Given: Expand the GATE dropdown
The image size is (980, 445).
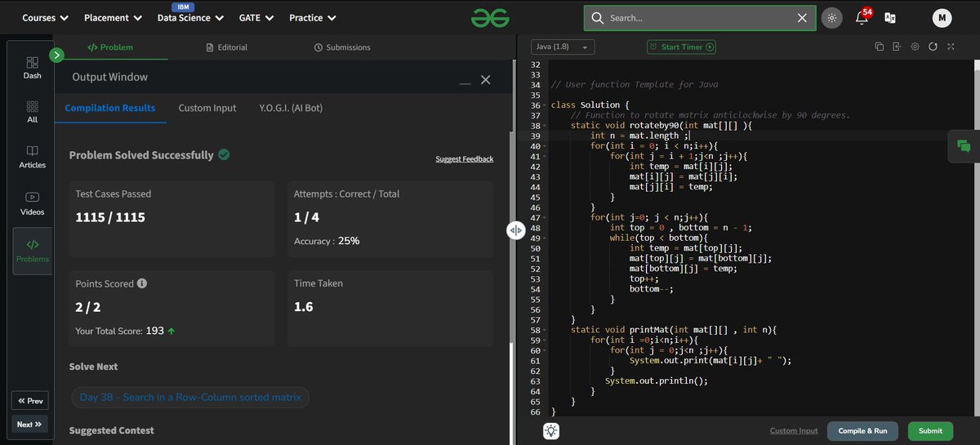Looking at the screenshot, I should coord(256,18).
